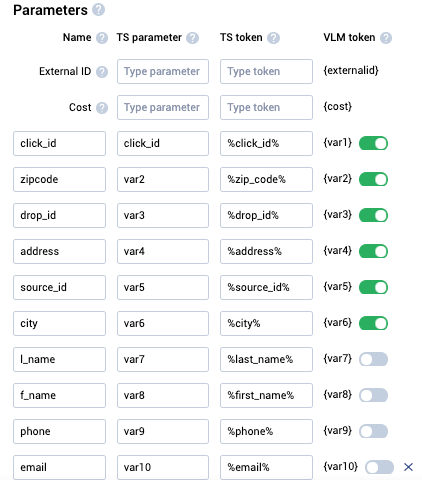Show the TS token help tooltip
This screenshot has width=422, height=480.
[x=273, y=38]
